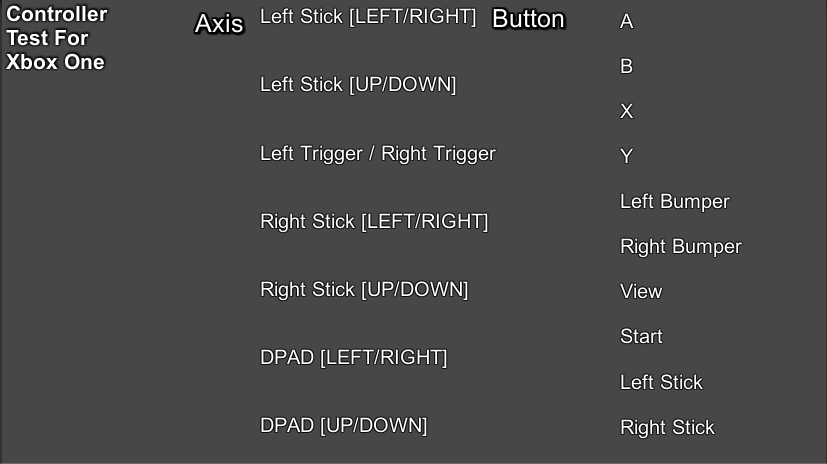Click the Right Bumper label
827x464 pixels.
pyautogui.click(x=680, y=247)
